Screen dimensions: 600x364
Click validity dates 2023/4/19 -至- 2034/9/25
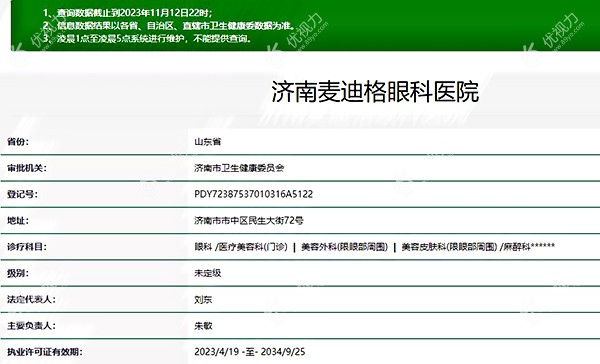(x=250, y=352)
